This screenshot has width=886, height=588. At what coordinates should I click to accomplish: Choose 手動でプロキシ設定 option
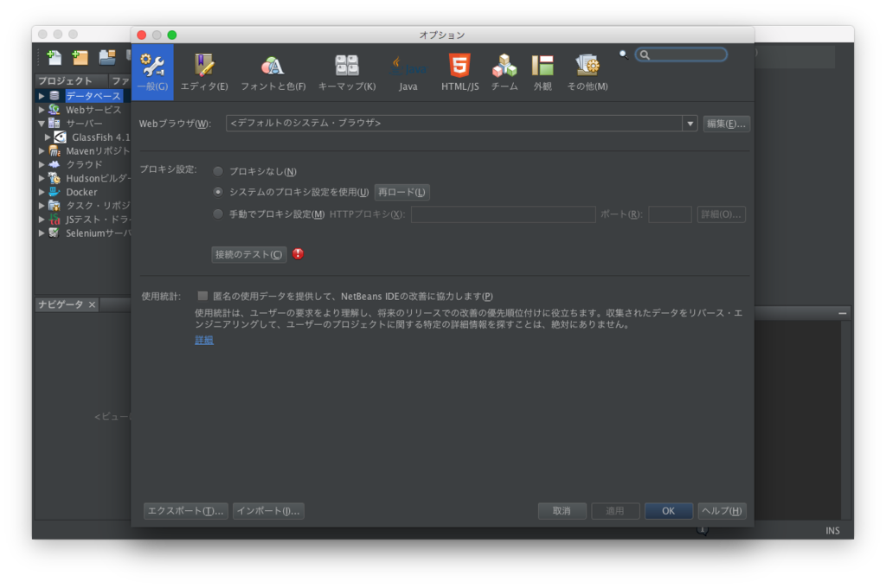(217, 214)
